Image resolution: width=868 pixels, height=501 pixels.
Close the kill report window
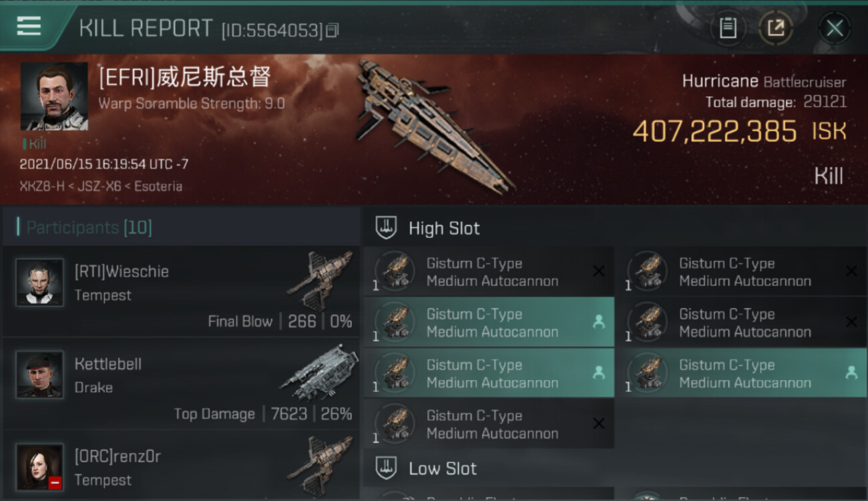(835, 28)
